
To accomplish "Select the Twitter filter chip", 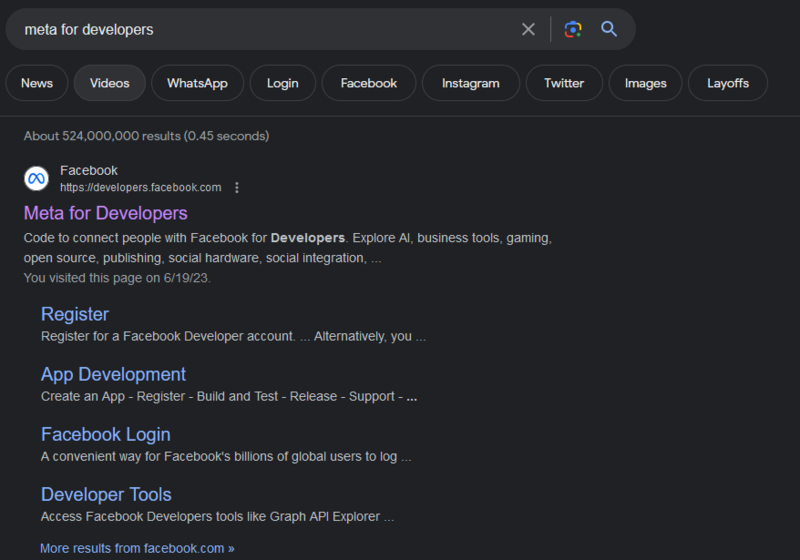I will coord(564,83).
